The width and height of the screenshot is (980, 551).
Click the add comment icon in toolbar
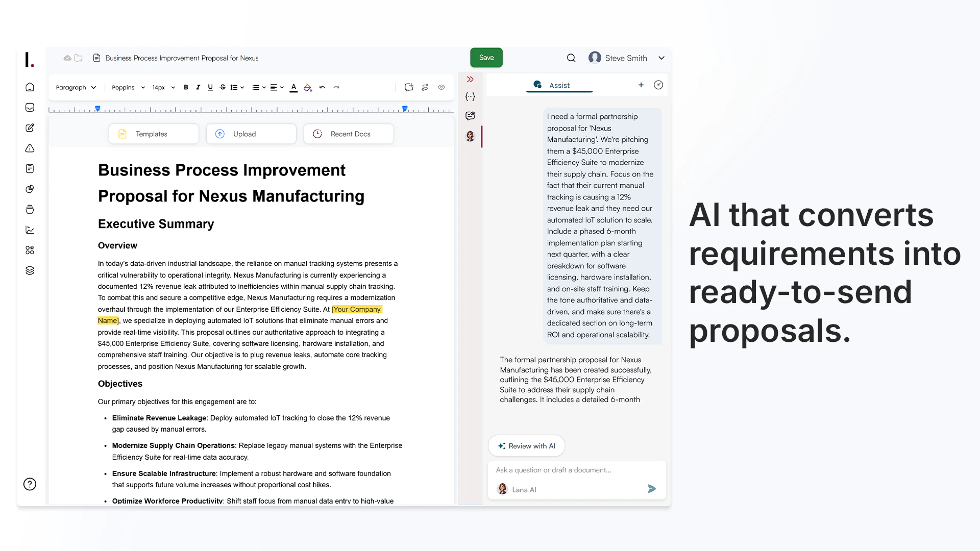point(409,87)
